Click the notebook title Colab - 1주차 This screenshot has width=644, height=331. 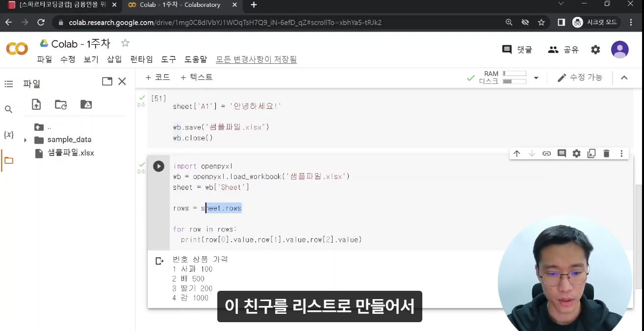click(x=80, y=44)
